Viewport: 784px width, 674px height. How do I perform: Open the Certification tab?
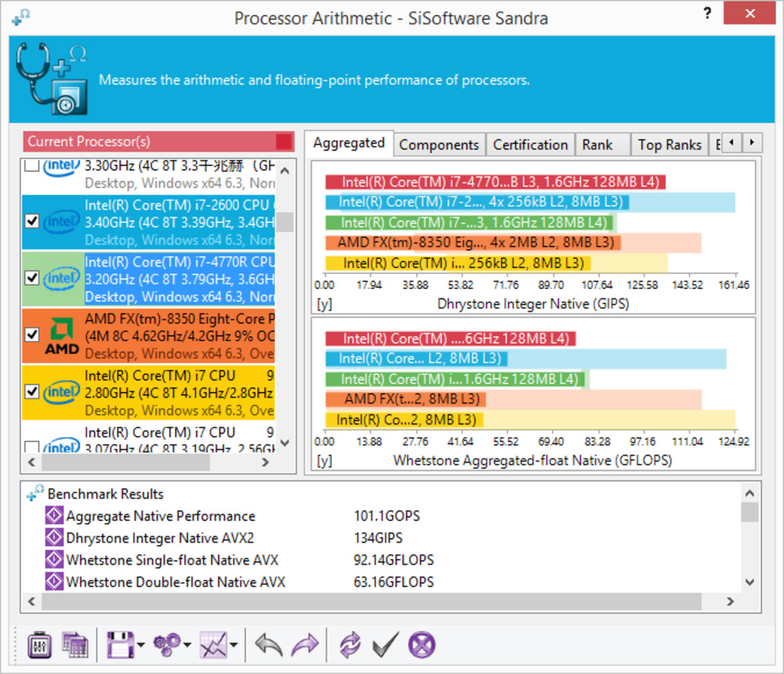pos(530,145)
